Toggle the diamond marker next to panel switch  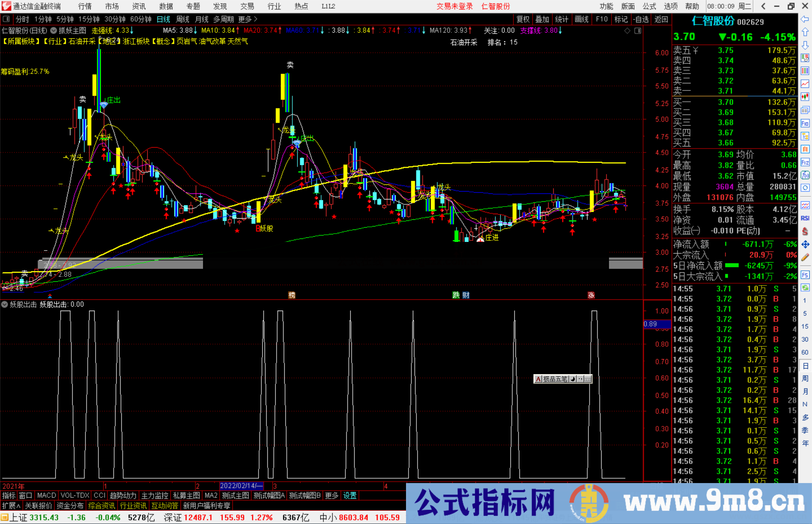pyautogui.click(x=627, y=30)
